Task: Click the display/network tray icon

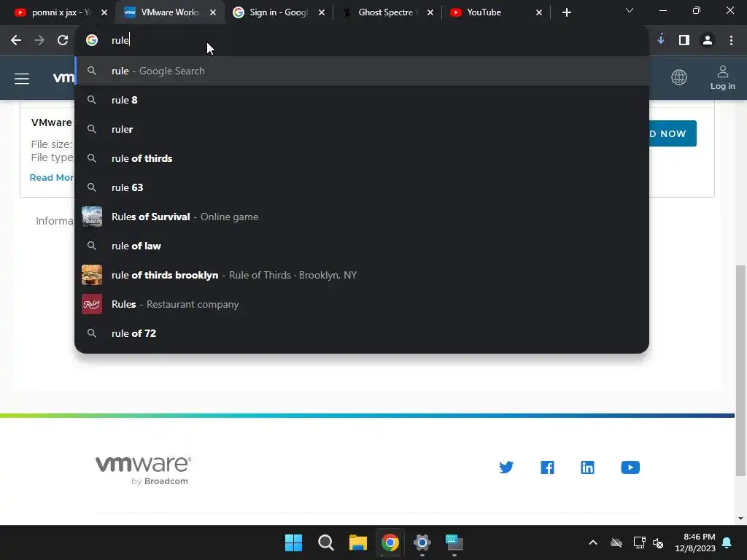Action: [639, 542]
